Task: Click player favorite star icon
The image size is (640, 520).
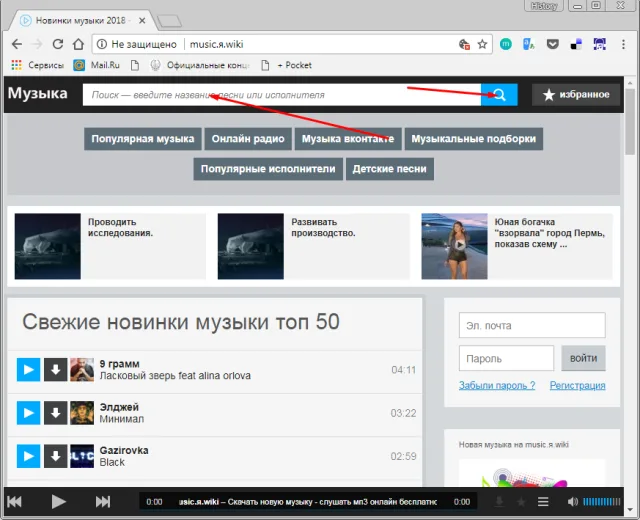Action: (521, 502)
